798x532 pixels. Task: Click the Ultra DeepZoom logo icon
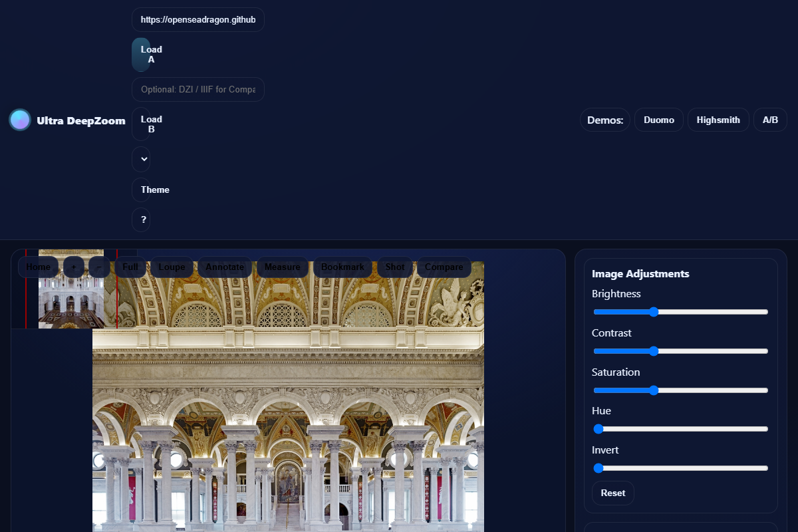point(20,120)
